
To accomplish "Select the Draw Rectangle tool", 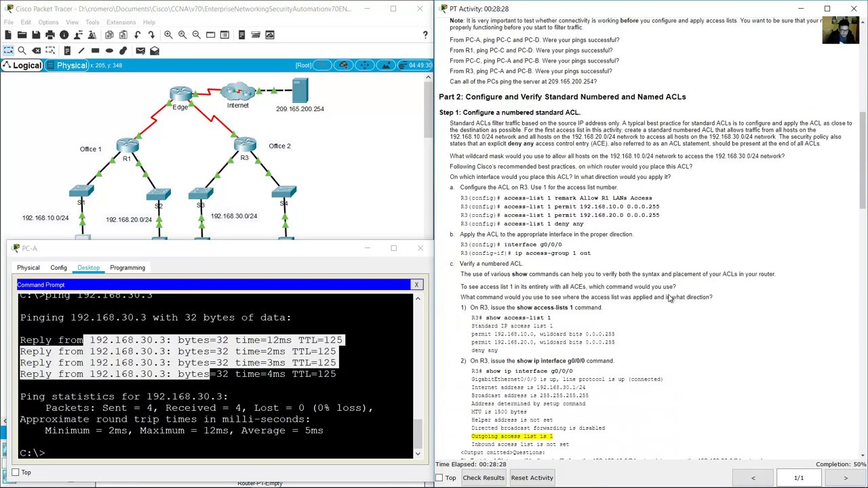I will tap(95, 51).
